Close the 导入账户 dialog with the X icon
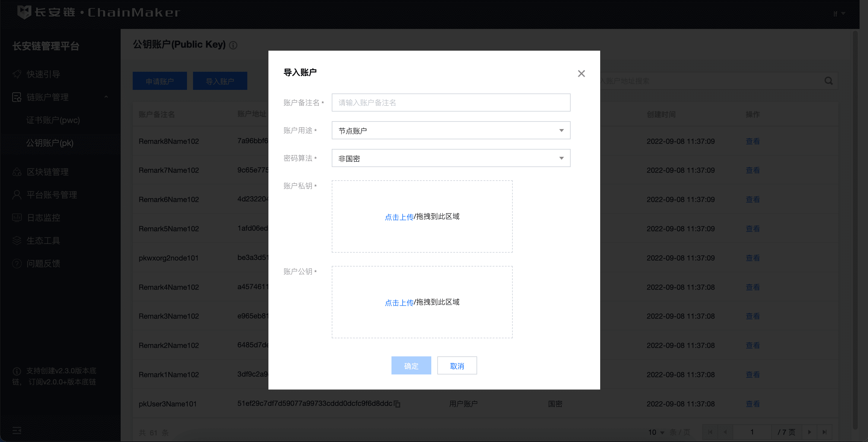868x442 pixels. click(x=581, y=74)
